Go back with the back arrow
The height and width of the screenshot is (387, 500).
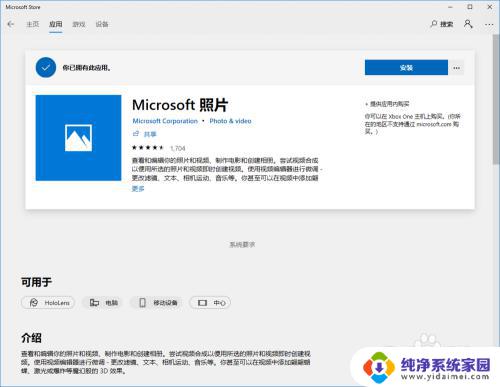[11, 24]
